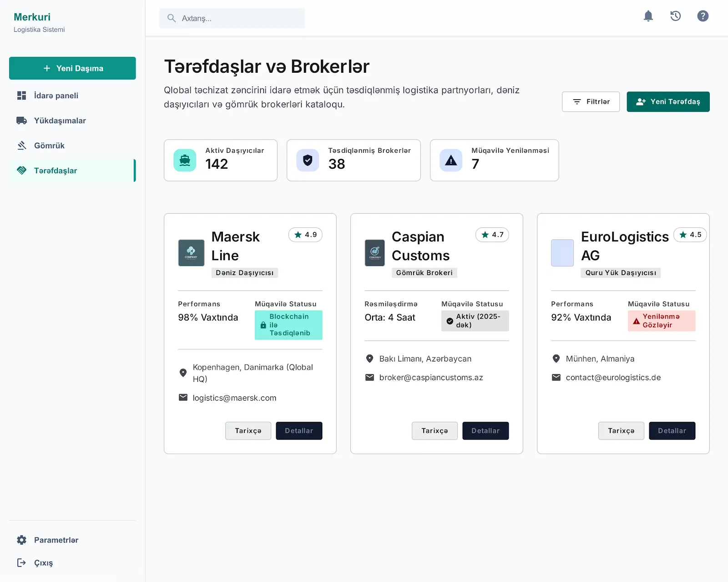Click the mail icon beside broker@caspiancustoms.az

tap(369, 377)
